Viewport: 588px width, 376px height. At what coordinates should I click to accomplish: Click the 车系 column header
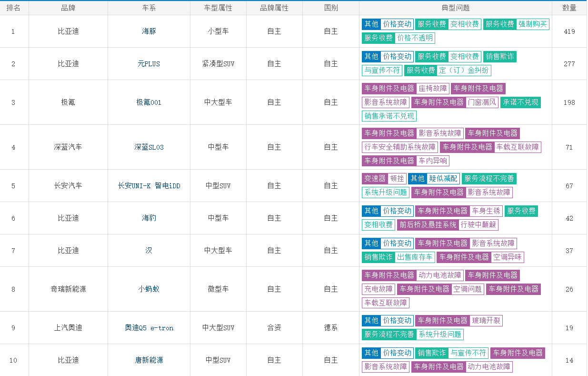tap(149, 8)
